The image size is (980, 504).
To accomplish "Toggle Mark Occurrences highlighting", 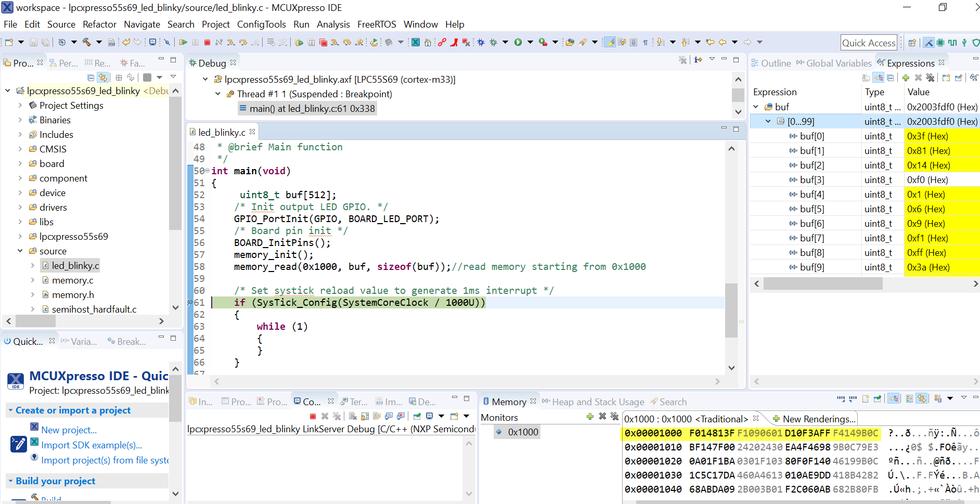I will [x=610, y=42].
